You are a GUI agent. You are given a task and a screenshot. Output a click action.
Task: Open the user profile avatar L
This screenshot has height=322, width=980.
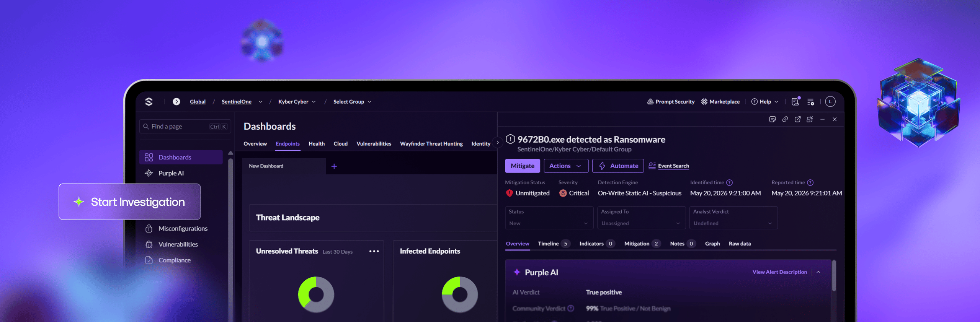point(830,101)
